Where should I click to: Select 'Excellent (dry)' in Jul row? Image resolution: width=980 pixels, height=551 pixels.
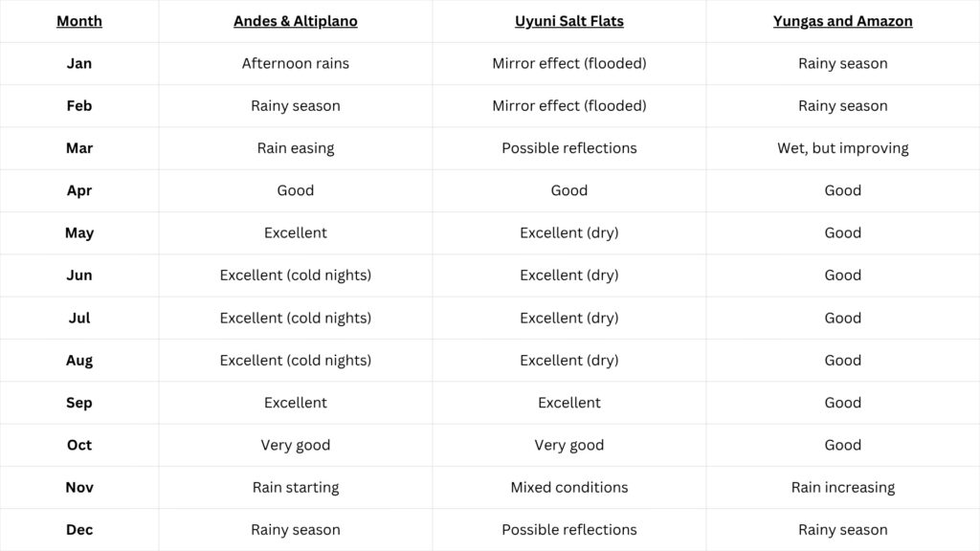569,318
